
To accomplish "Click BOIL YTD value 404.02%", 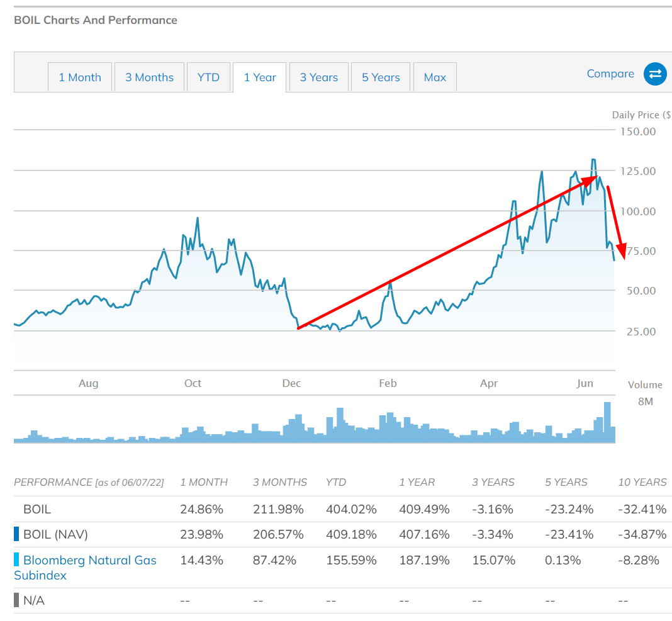I will 351,509.
